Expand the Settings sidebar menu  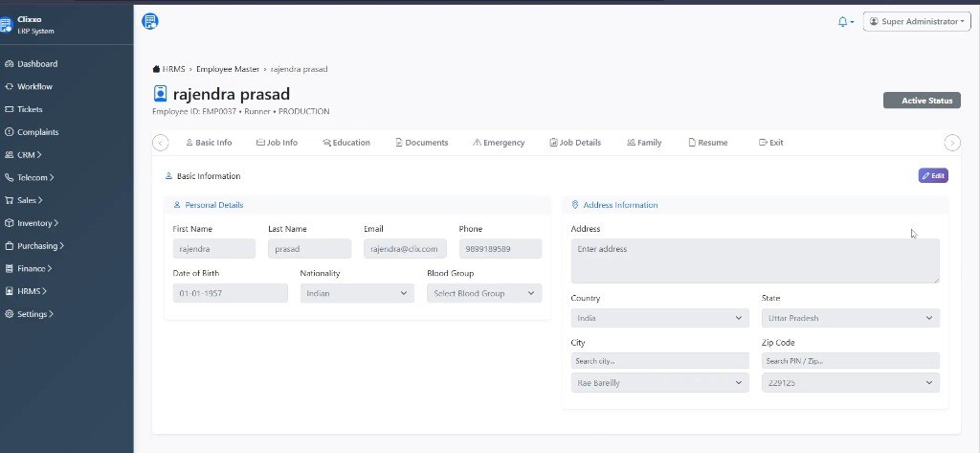click(51, 314)
